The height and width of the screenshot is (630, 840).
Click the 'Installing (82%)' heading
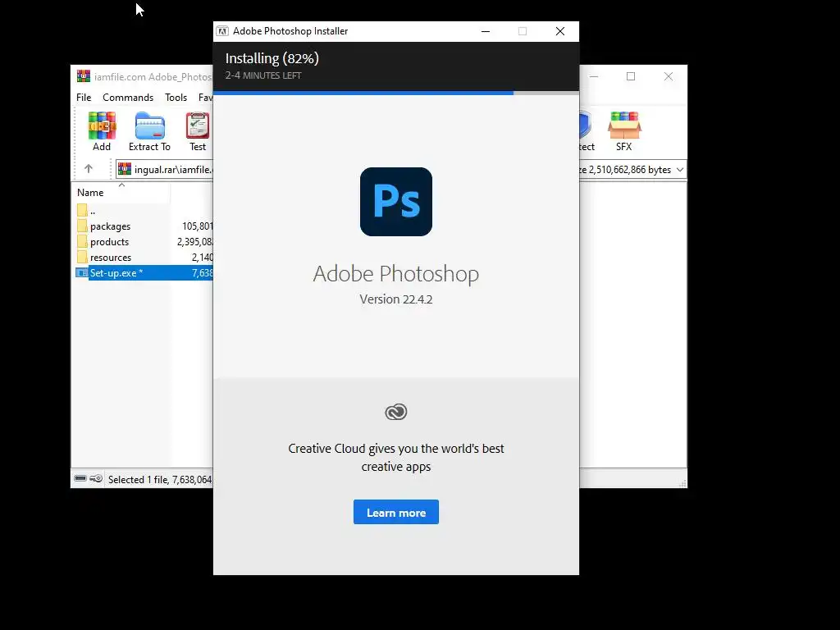[272, 58]
